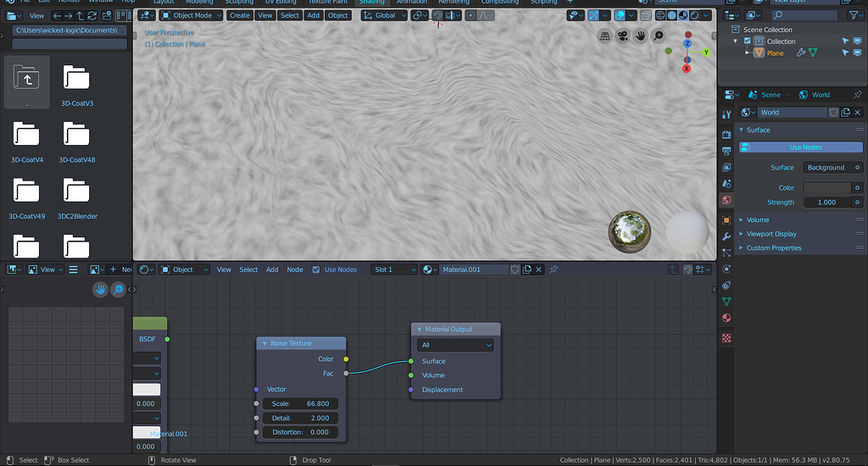This screenshot has height=466, width=868.
Task: Click the pan hand in the image editor
Action: pos(100,289)
